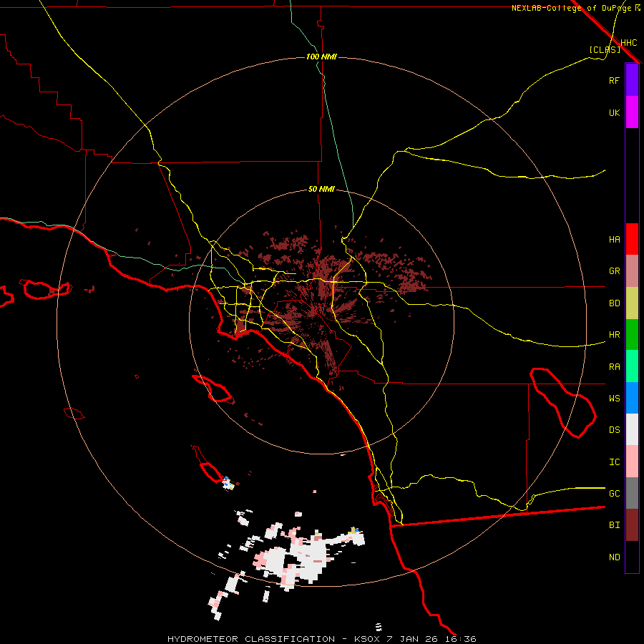This screenshot has width=644, height=644.
Task: Click the ND black legend block
Action: (x=632, y=557)
